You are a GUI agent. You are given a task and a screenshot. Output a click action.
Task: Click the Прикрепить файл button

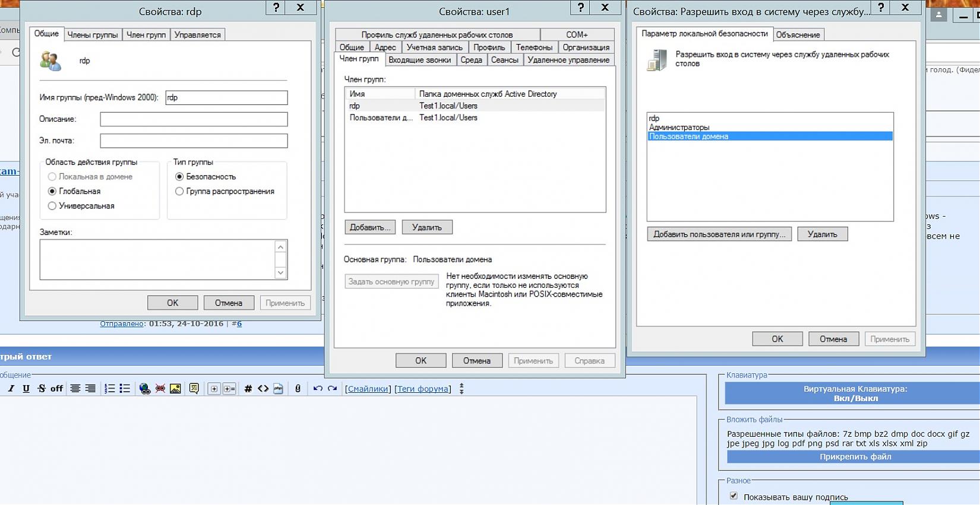pyautogui.click(x=855, y=457)
